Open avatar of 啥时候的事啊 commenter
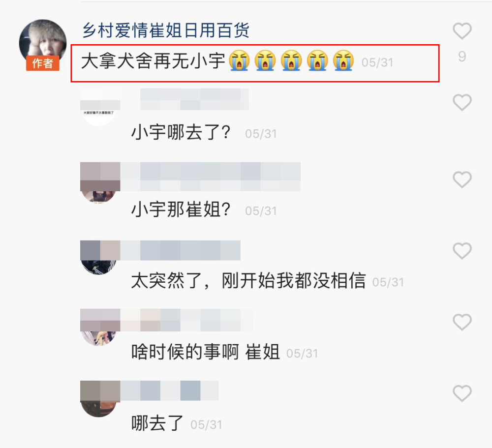This screenshot has width=492, height=448. [99, 327]
